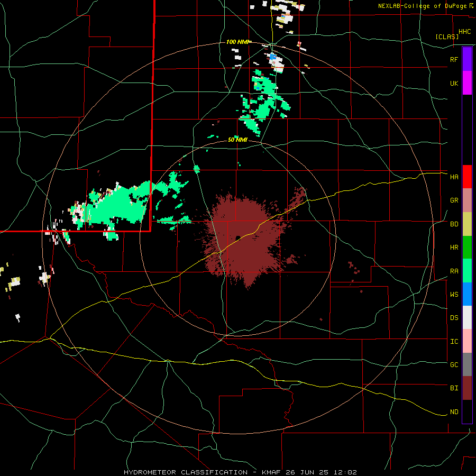Image resolution: width=476 pixels, height=476 pixels.
Task: Click the 'HA' legend label
Action: [454, 177]
